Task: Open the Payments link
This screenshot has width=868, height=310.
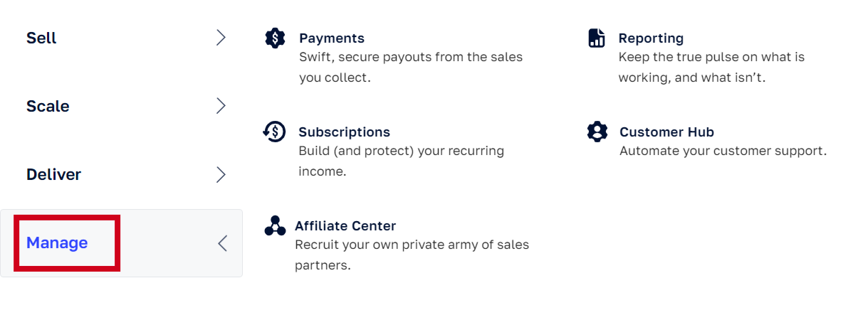Action: [332, 38]
